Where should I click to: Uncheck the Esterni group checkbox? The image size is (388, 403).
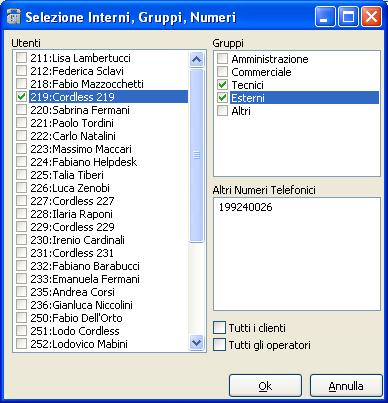[222, 98]
